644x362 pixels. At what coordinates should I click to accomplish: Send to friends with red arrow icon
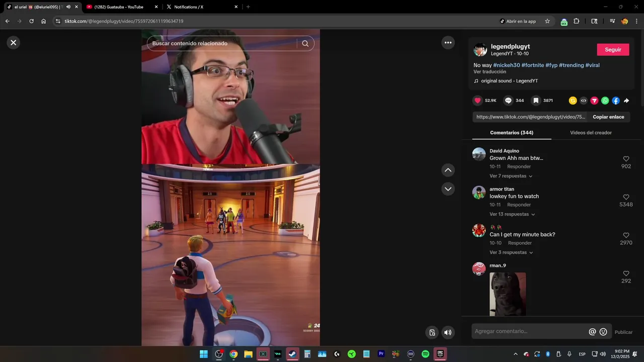pos(594,101)
